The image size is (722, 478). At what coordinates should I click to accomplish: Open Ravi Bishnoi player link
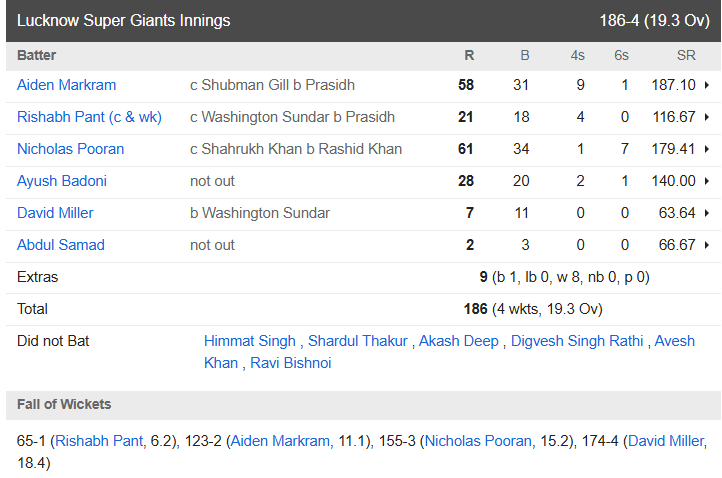[x=291, y=363]
